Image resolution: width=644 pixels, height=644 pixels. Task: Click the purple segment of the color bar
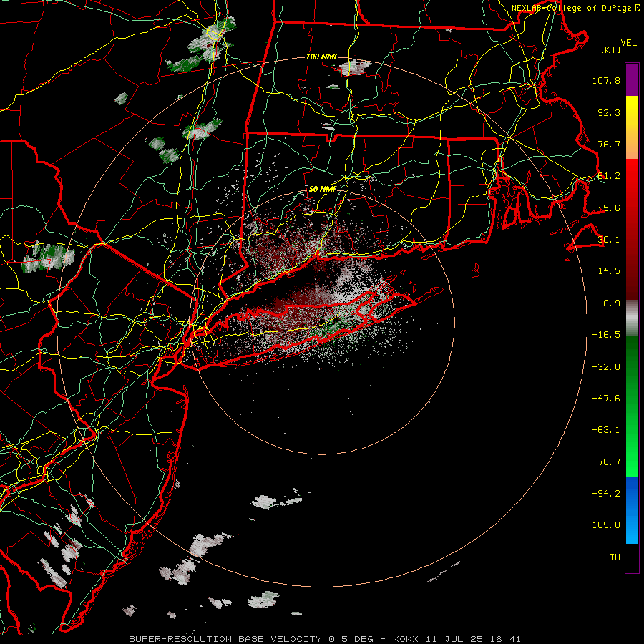point(632,79)
